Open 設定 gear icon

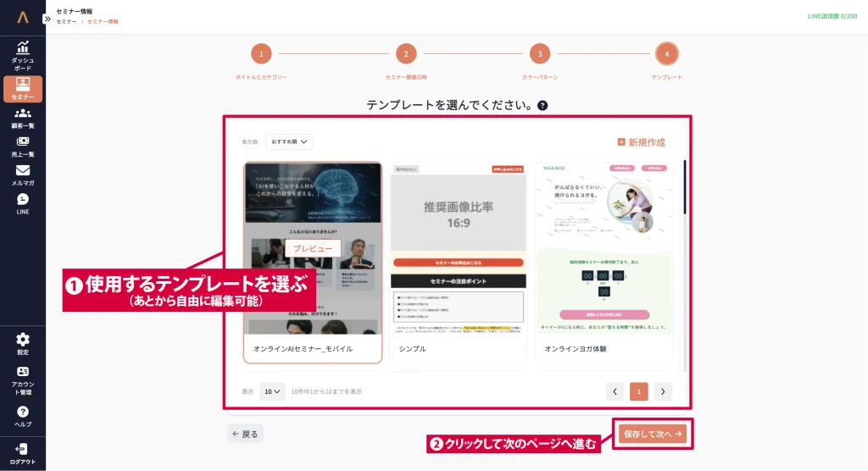pyautogui.click(x=23, y=343)
